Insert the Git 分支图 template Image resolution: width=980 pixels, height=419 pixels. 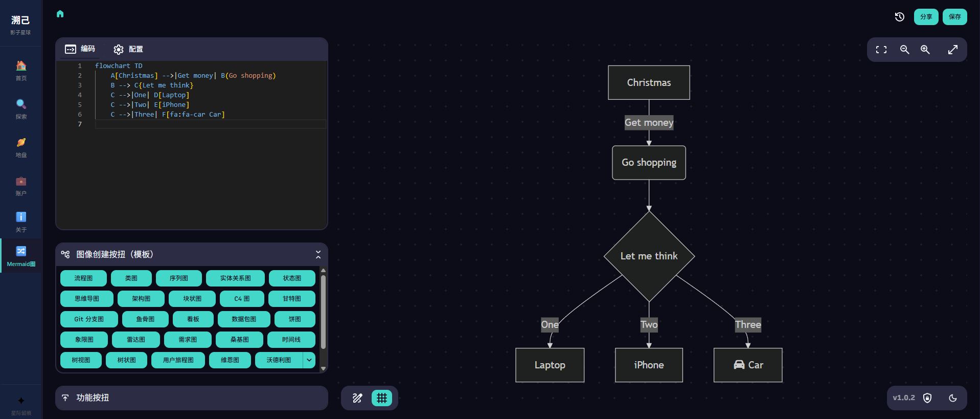click(x=89, y=319)
